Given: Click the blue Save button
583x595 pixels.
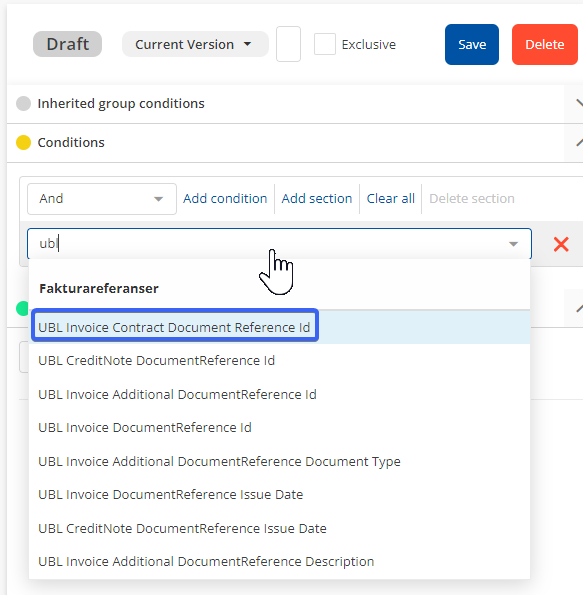Looking at the screenshot, I should (472, 44).
